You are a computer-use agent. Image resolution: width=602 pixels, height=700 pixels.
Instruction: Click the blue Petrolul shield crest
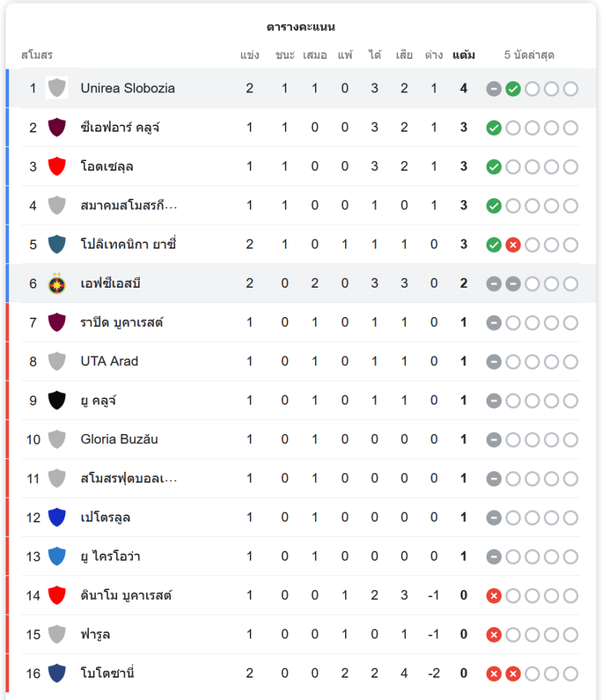pos(57,517)
